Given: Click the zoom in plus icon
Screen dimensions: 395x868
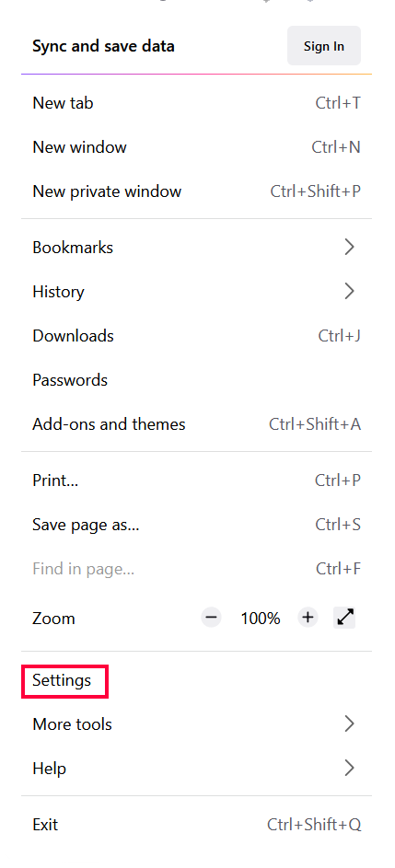Looking at the screenshot, I should click(x=308, y=618).
